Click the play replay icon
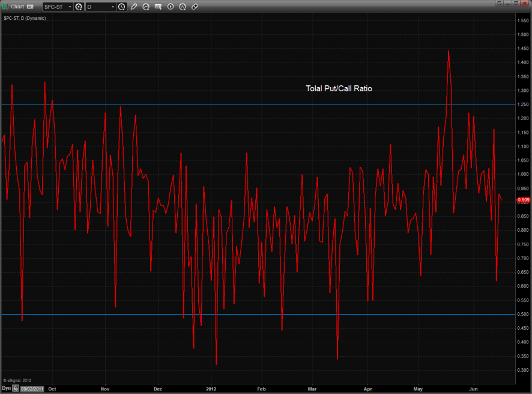Image resolution: width=532 pixels, height=394 pixels. tap(171, 7)
